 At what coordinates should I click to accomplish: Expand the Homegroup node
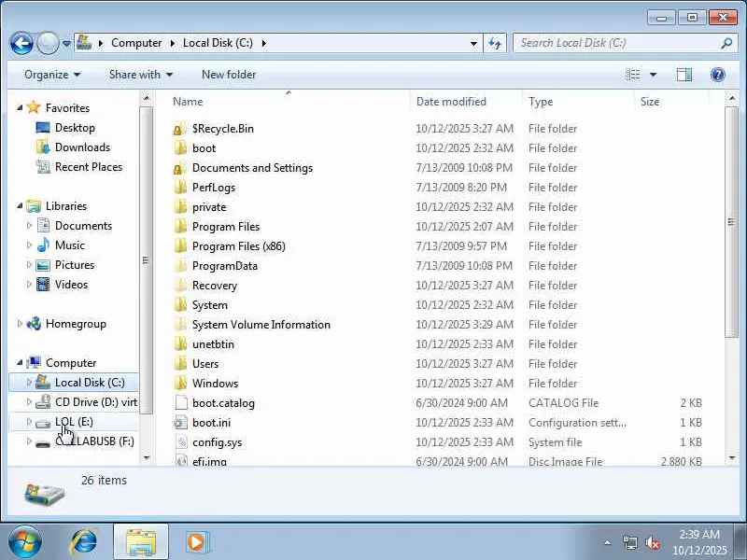tap(20, 324)
